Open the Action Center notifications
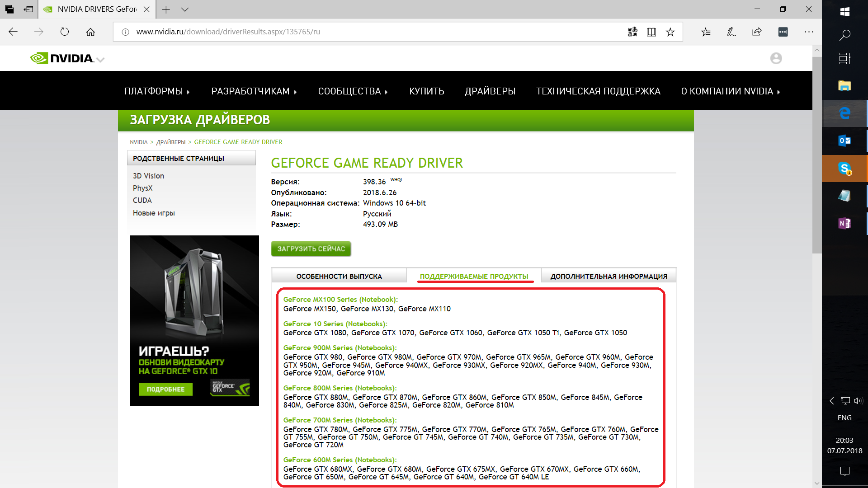This screenshot has width=868, height=488. point(844,471)
